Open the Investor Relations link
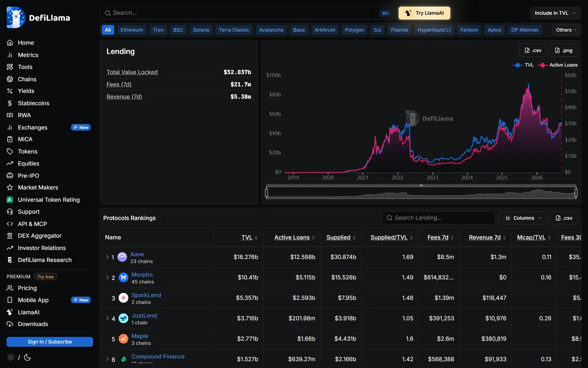The height and width of the screenshot is (368, 588). click(42, 248)
